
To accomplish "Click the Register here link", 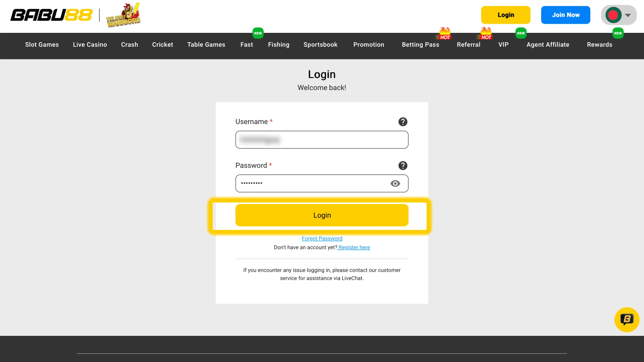I will tap(354, 247).
